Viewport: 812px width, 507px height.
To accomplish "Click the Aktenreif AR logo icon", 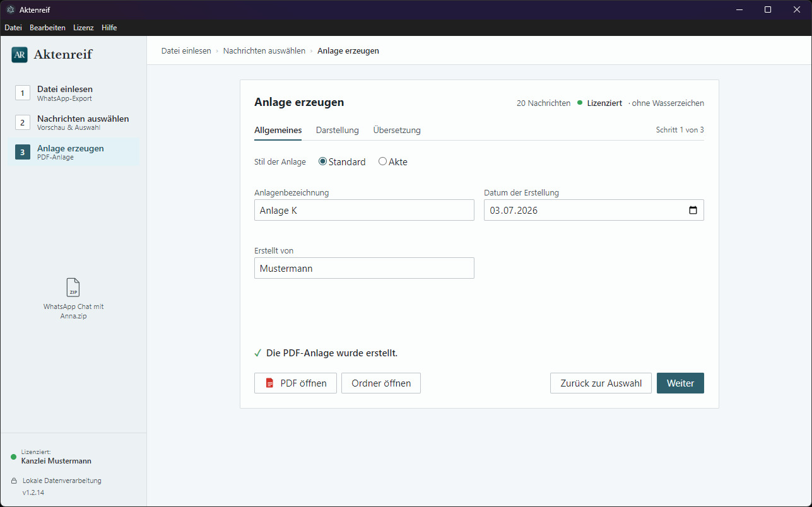I will [20, 55].
